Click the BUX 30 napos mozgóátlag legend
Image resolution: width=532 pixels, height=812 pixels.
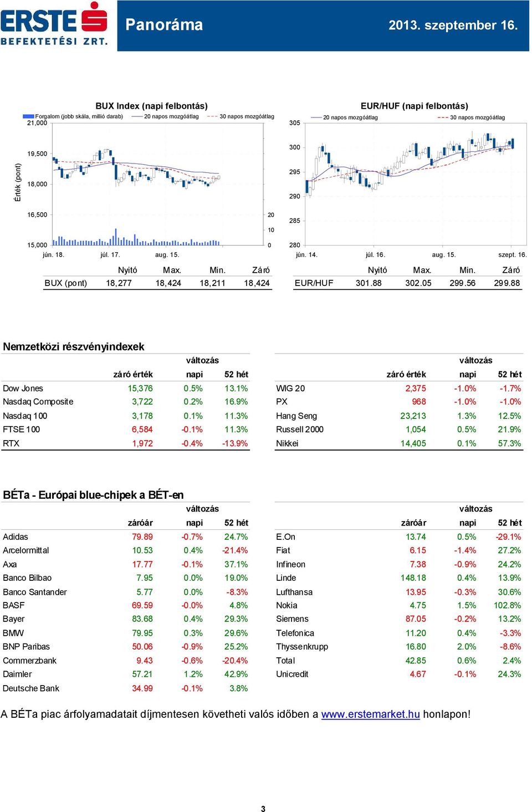click(241, 116)
